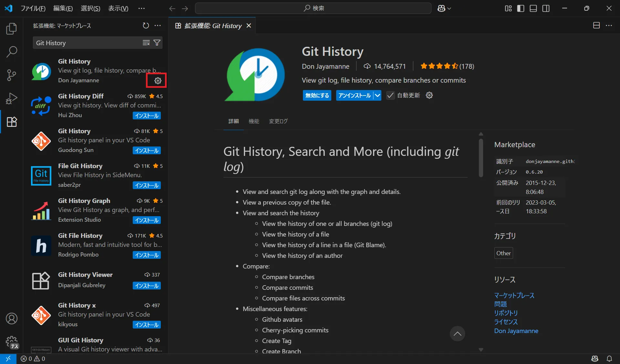
Task: Open the Manage gear in activity bar
Action: tap(12, 342)
